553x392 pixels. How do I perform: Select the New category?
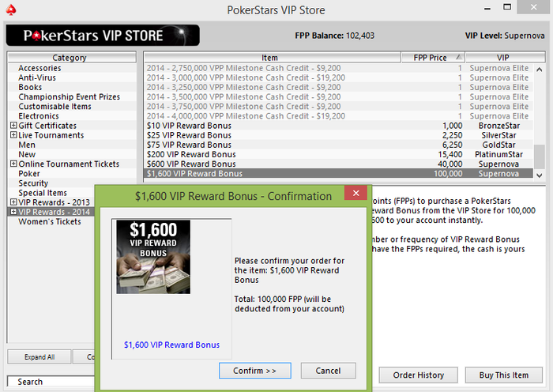point(27,154)
